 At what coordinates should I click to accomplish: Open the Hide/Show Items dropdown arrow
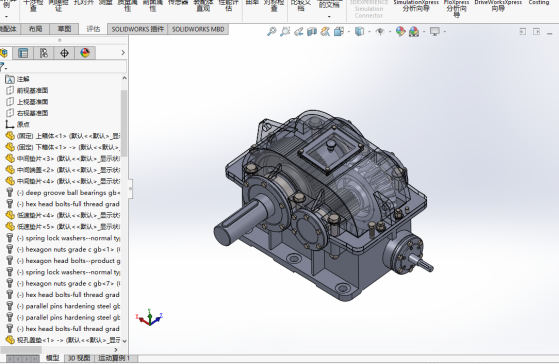tap(390, 32)
